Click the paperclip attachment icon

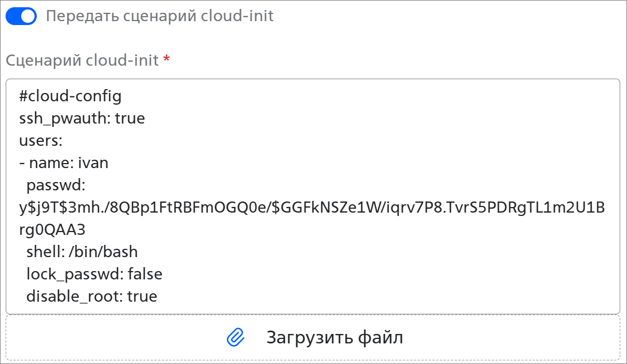(236, 337)
